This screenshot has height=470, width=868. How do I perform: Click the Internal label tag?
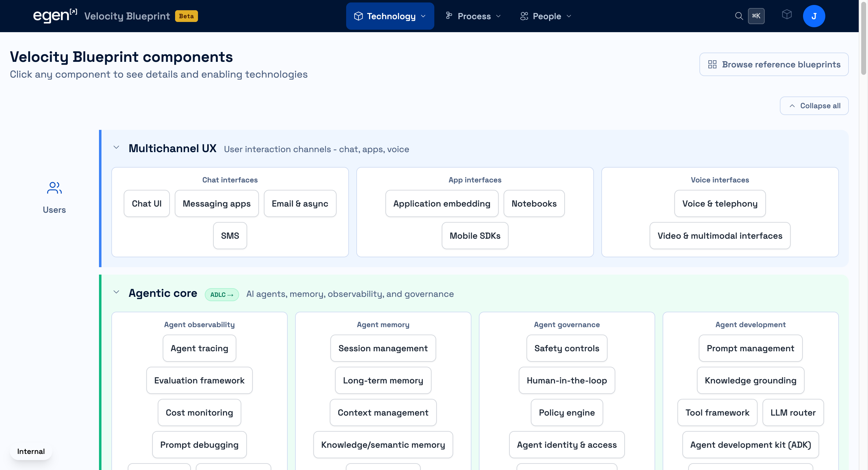[x=31, y=451]
